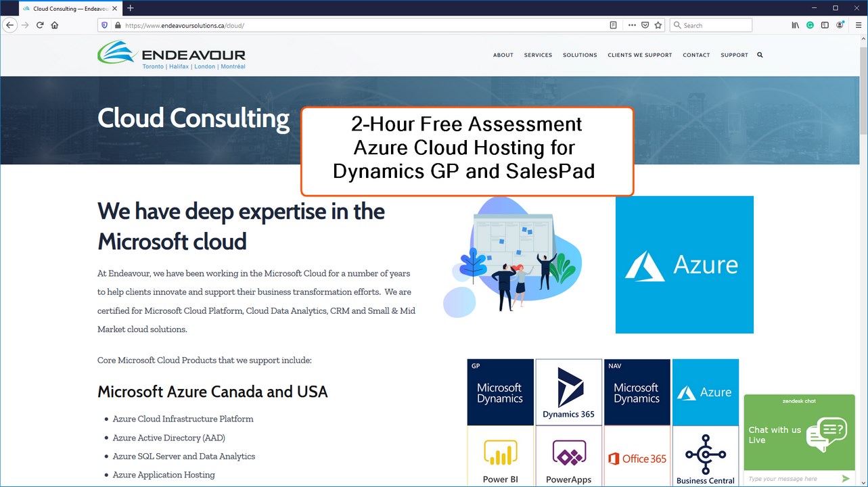Click the Endeavour logo

pos(171,55)
